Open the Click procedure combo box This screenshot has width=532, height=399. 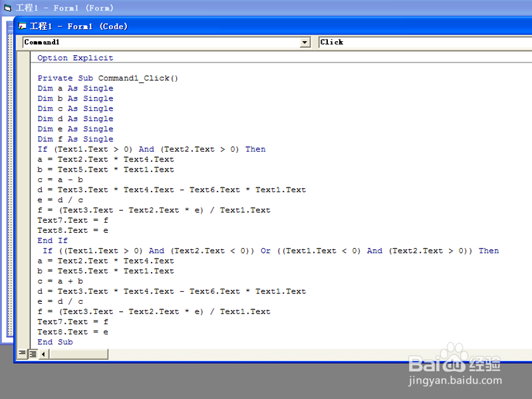425,43
